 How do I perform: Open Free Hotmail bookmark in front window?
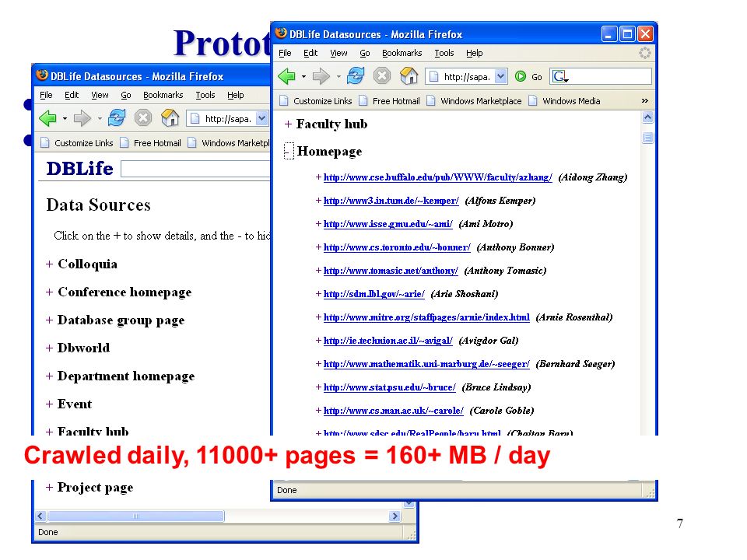click(390, 101)
